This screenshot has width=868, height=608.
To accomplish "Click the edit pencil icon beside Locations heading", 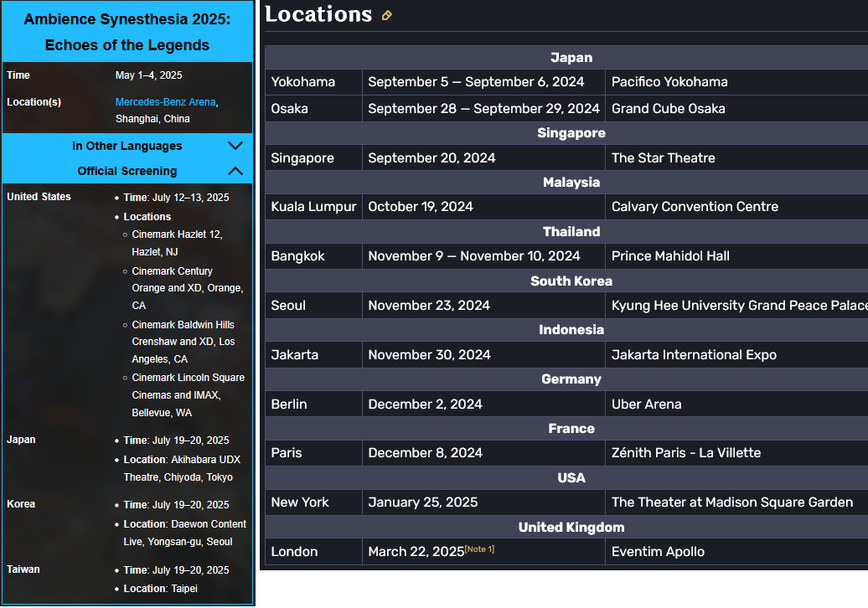I will 387,15.
